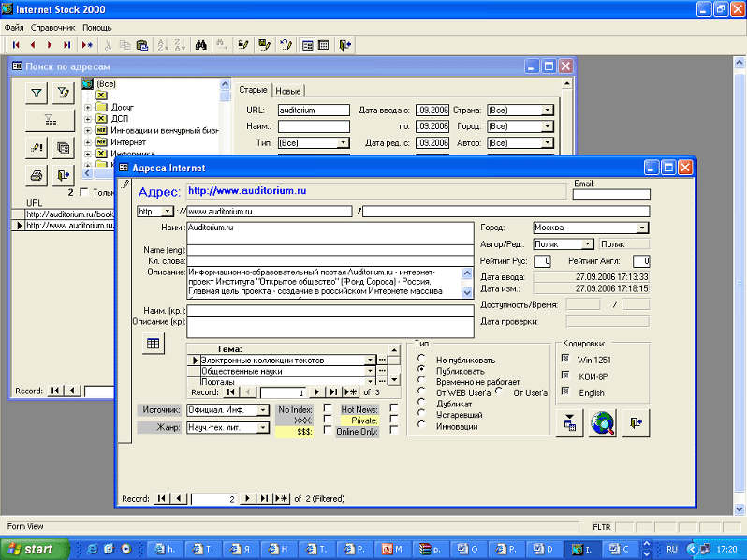Check the No Index checkbox
The width and height of the screenshot is (747, 560).
click(x=328, y=408)
